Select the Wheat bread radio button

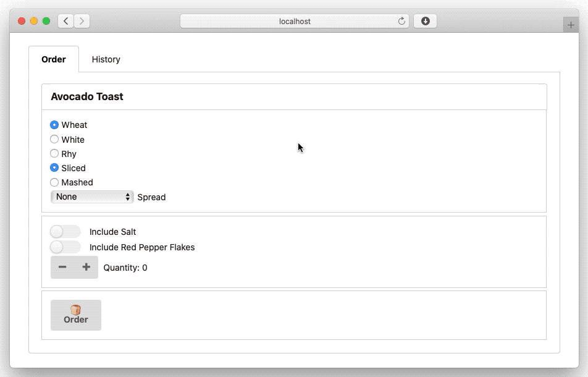coord(54,125)
